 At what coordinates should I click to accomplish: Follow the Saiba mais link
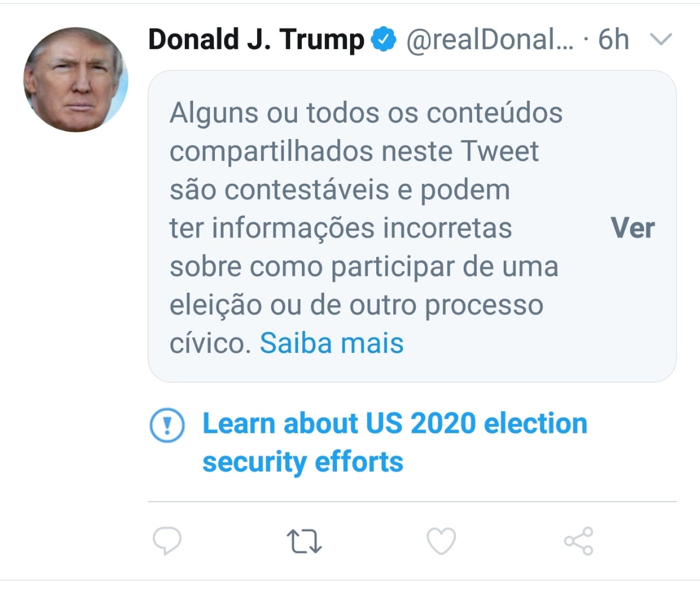[x=331, y=344]
